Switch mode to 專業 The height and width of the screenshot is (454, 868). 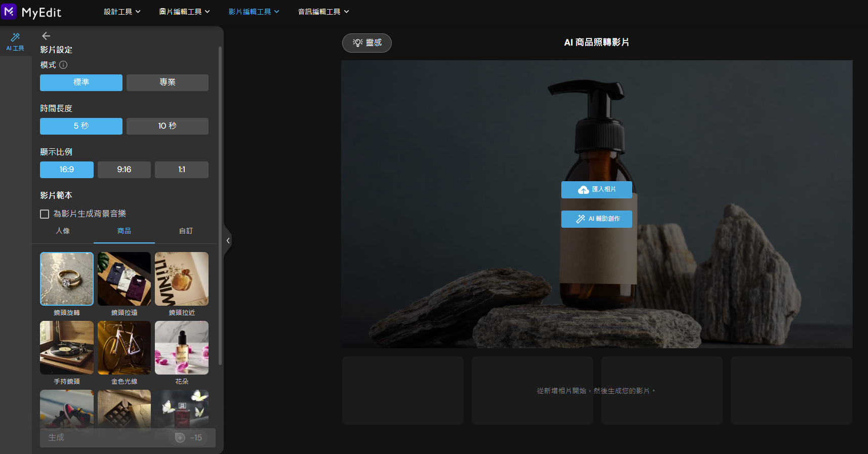coord(167,82)
